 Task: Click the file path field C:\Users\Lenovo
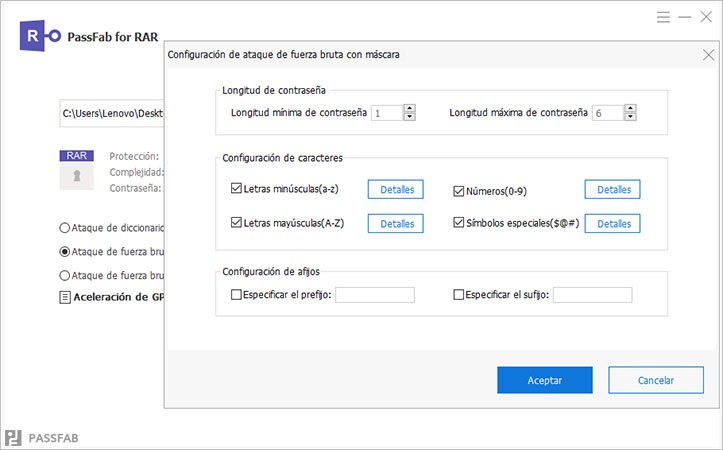[112, 113]
